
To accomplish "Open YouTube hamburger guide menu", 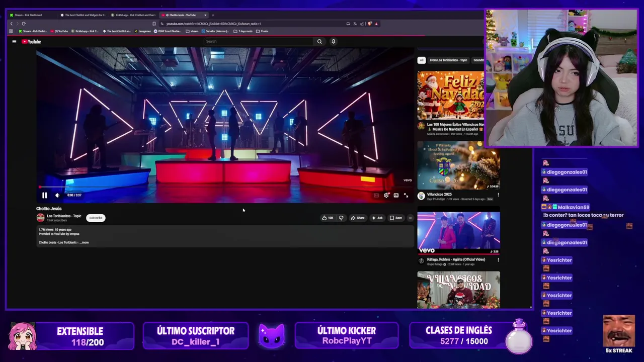I will tap(14, 41).
